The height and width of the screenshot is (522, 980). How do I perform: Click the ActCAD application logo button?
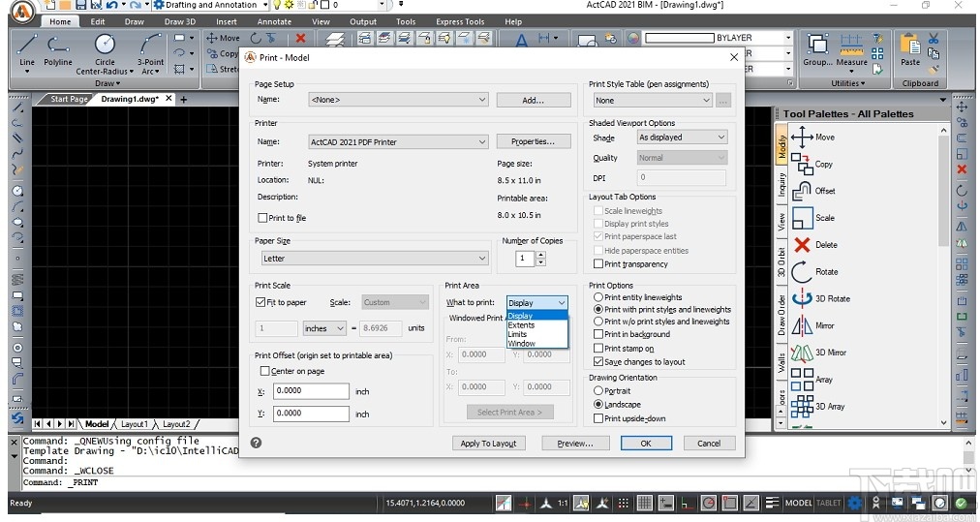tap(22, 12)
